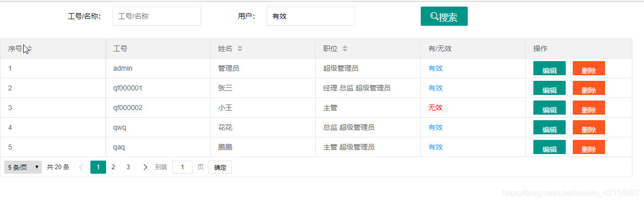
Task: Edit the admin user row
Action: tap(549, 70)
